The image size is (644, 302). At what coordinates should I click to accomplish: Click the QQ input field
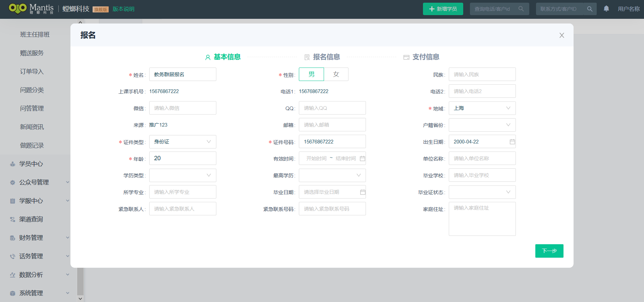(x=332, y=108)
